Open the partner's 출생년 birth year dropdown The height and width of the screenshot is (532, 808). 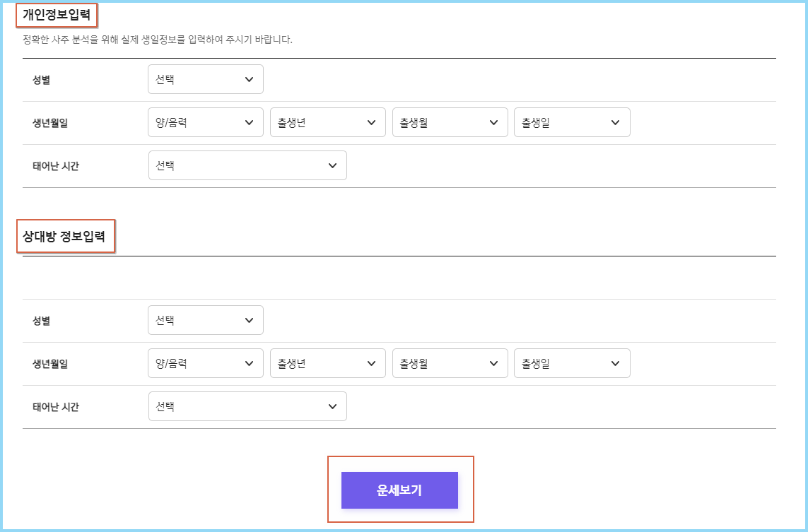(x=327, y=362)
